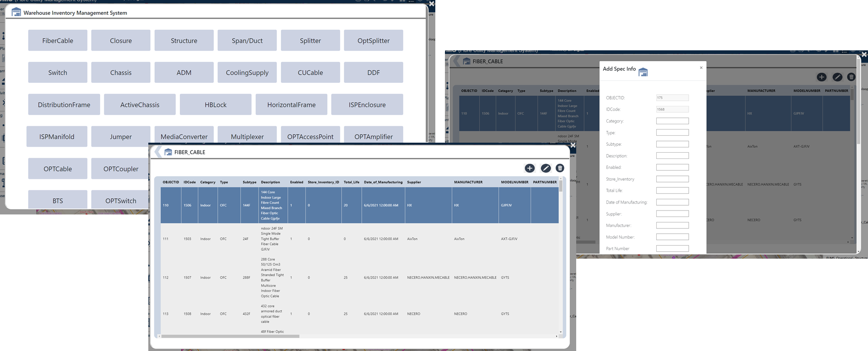This screenshot has width=868, height=351.
Task: Select the ActiveChassis category button
Action: 140,105
